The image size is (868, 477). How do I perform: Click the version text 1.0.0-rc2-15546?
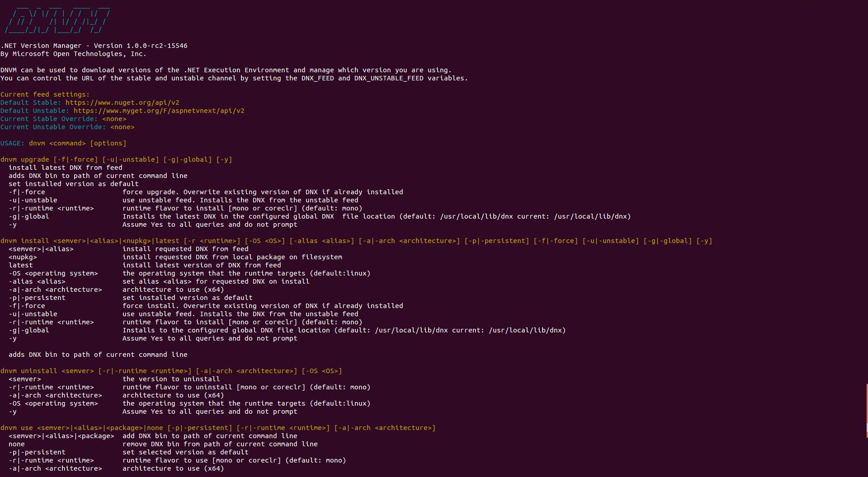[x=157, y=46]
